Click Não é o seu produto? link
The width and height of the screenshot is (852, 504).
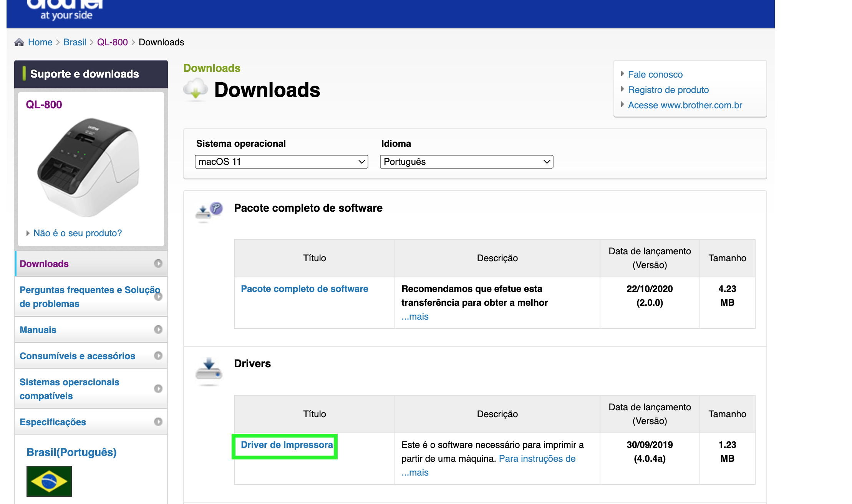[78, 233]
